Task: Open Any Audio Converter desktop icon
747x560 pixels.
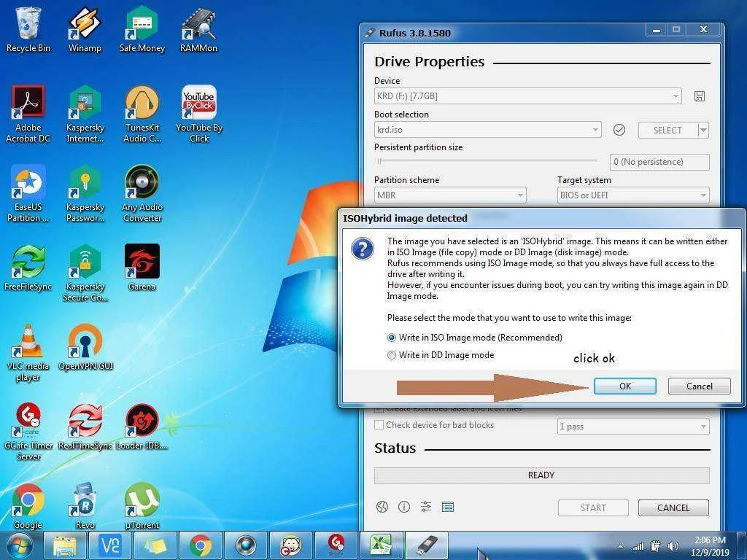Action: pos(142,194)
